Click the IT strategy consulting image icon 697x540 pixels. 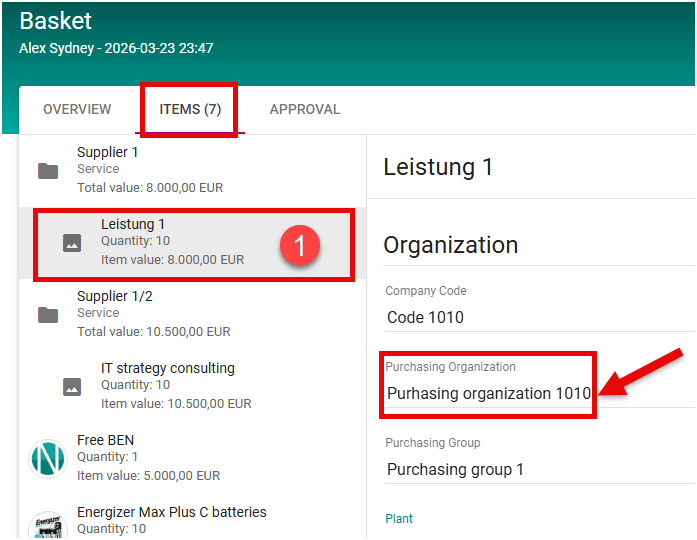(72, 387)
